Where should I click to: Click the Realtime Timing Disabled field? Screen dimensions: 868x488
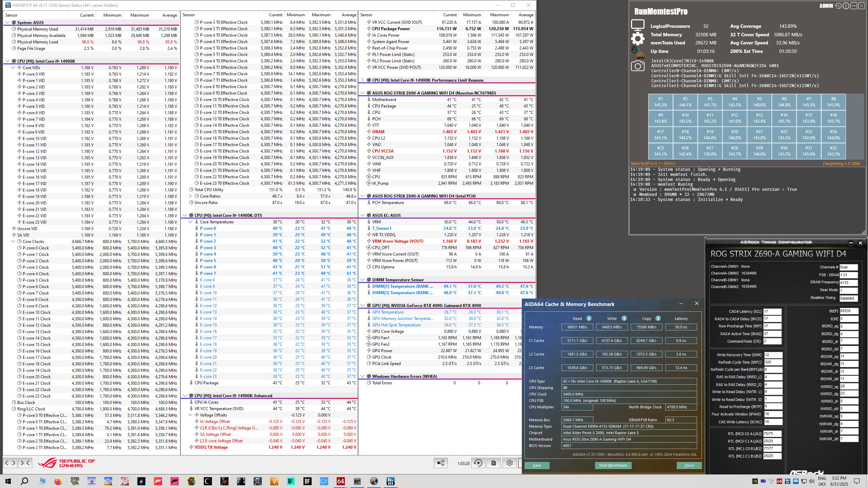pos(849,298)
